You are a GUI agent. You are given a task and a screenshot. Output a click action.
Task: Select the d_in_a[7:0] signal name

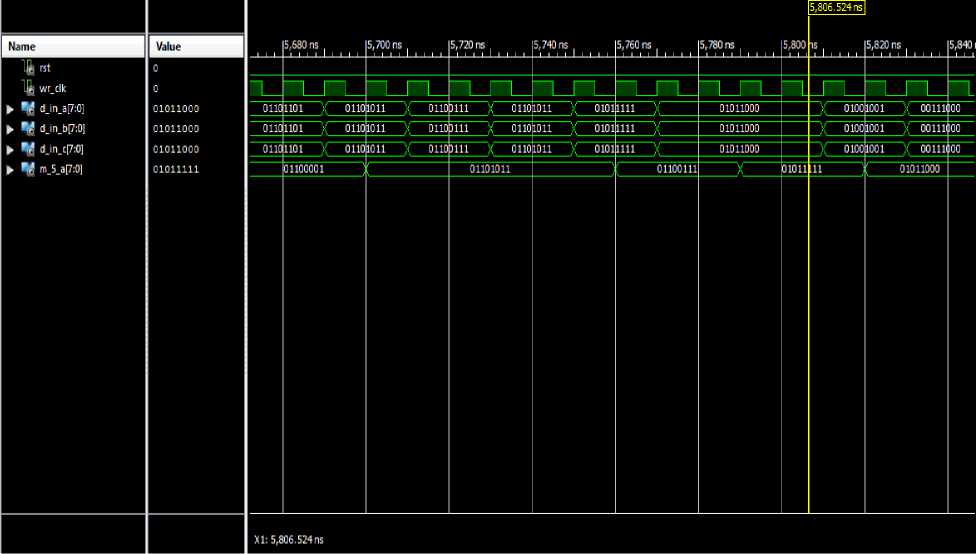click(62, 108)
